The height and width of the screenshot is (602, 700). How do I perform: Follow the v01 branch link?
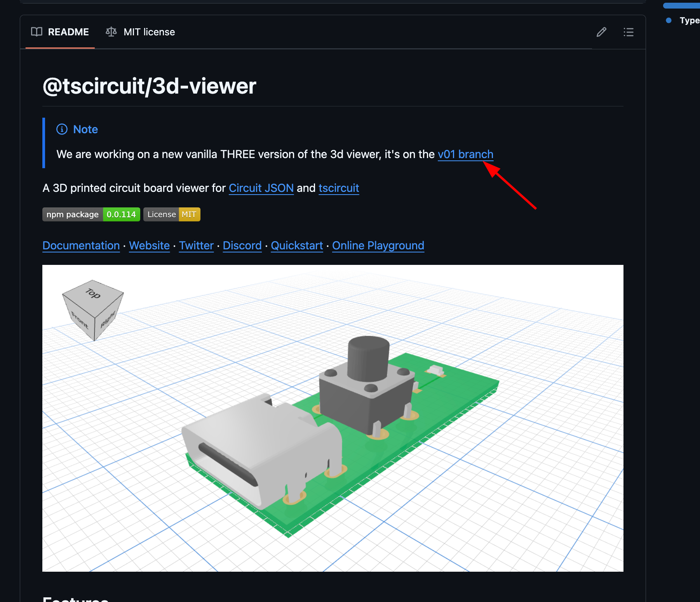coord(465,154)
